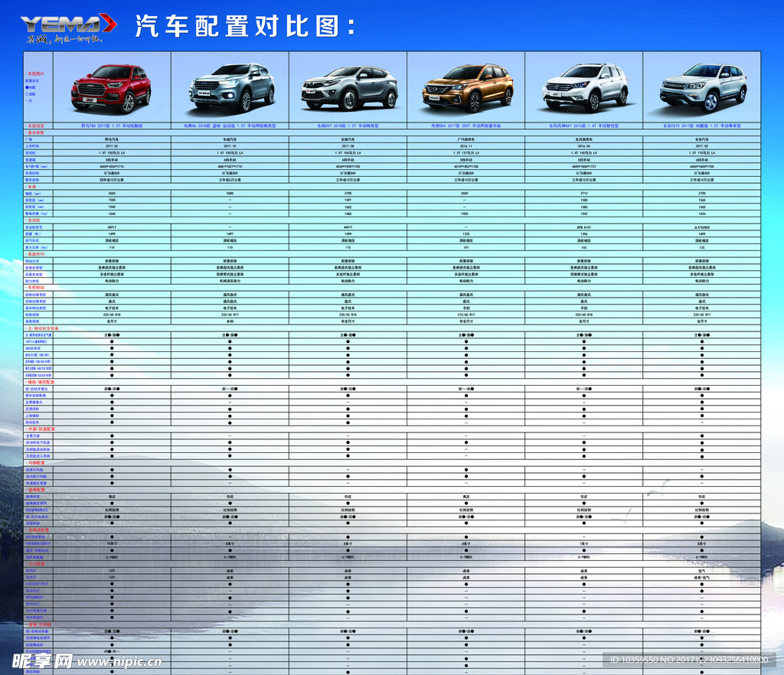
Task: Click max power value 115
Action: coord(348,247)
